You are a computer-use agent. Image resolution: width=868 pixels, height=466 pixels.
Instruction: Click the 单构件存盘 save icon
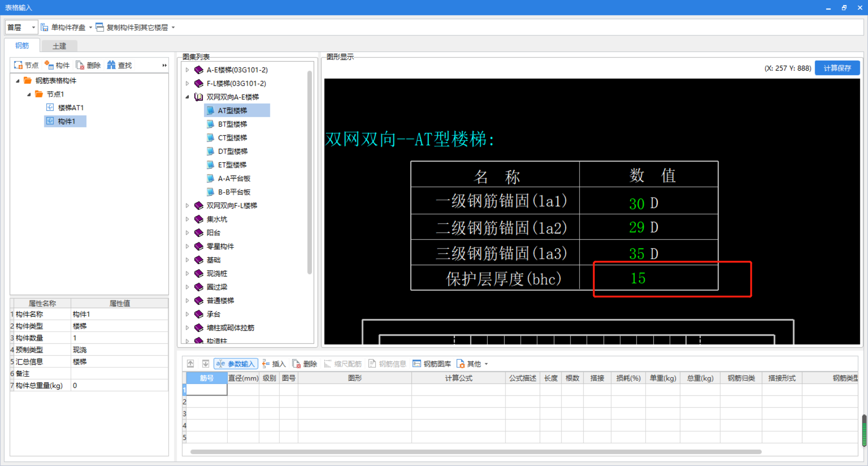[x=45, y=27]
